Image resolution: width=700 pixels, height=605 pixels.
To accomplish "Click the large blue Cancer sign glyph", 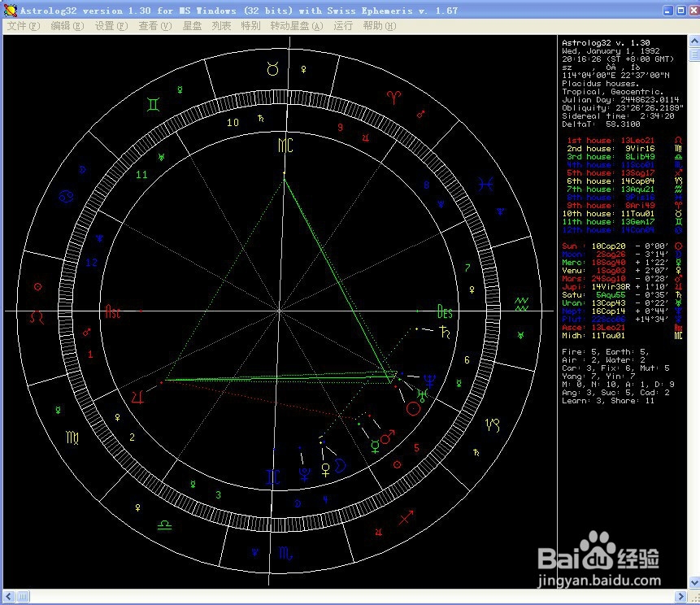I will tap(66, 196).
